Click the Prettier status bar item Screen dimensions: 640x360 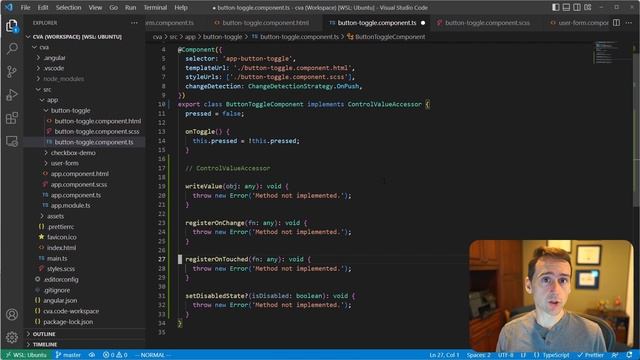click(x=590, y=355)
